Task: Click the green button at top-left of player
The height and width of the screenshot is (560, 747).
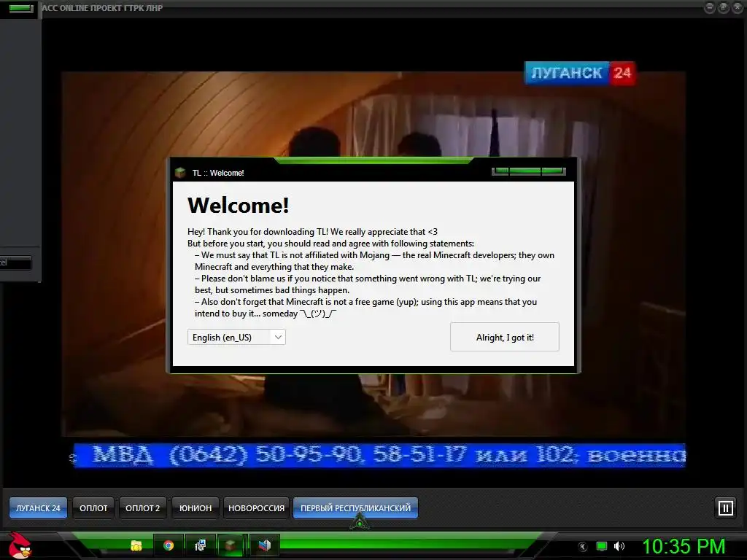Action: tap(20, 8)
